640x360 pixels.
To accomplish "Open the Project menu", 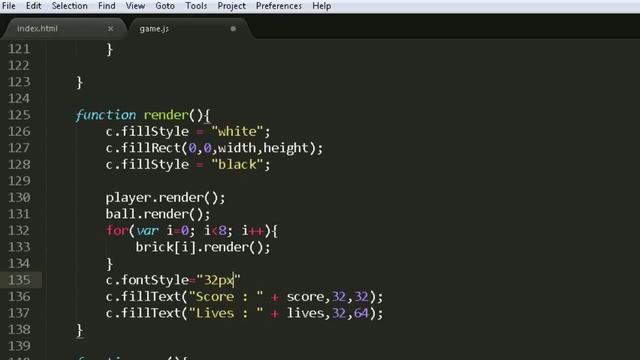I will click(x=231, y=6).
